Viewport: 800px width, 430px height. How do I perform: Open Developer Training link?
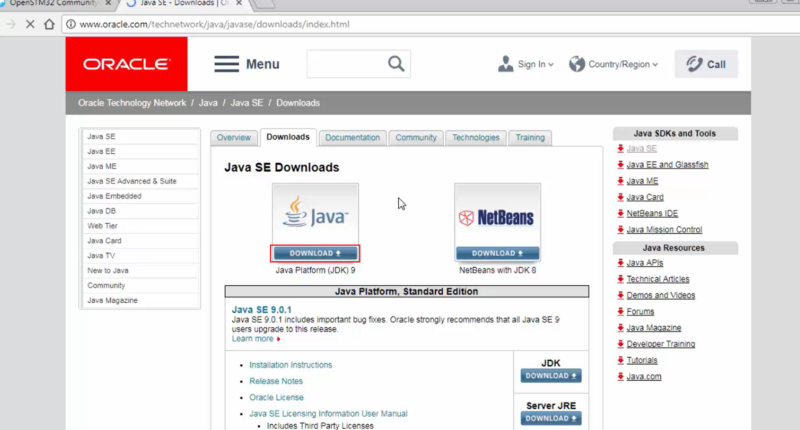pyautogui.click(x=661, y=344)
